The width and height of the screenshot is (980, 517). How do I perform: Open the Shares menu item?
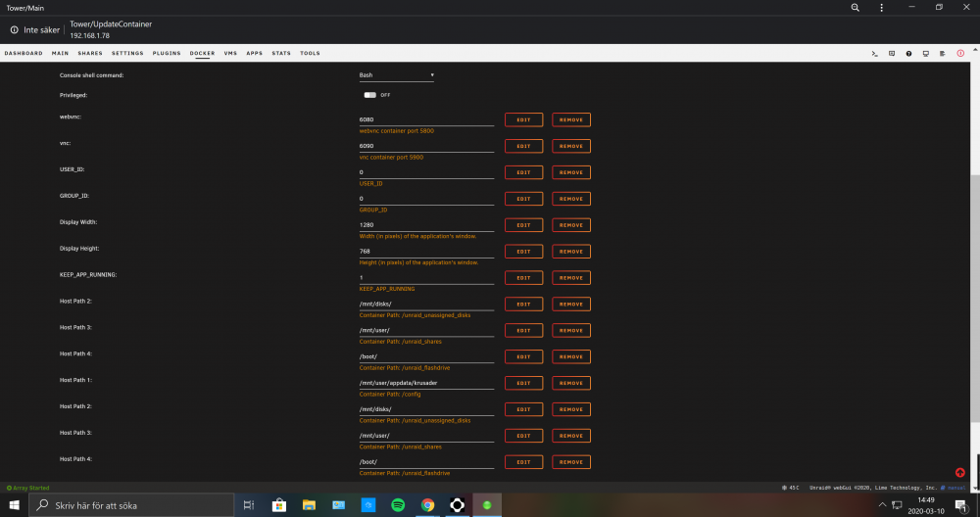90,54
